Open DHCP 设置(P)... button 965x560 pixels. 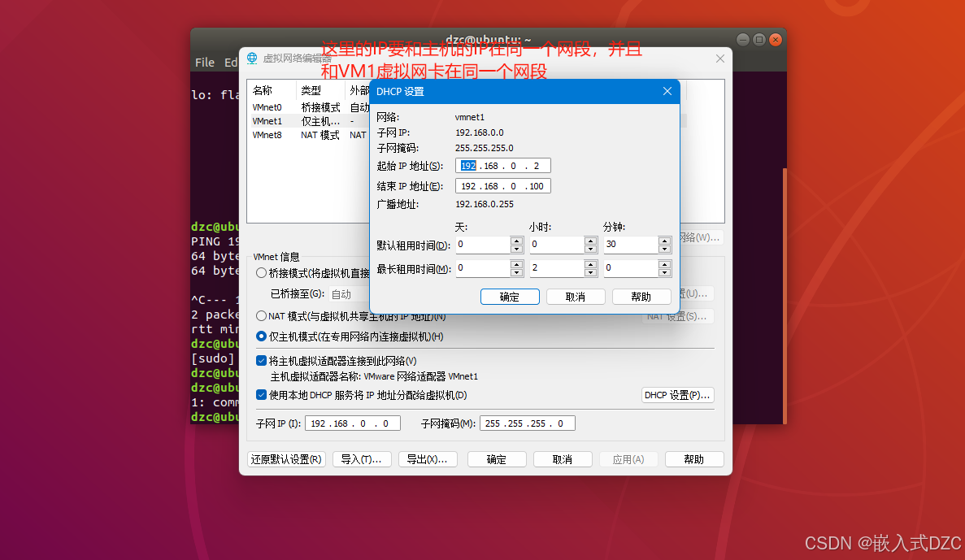677,395
